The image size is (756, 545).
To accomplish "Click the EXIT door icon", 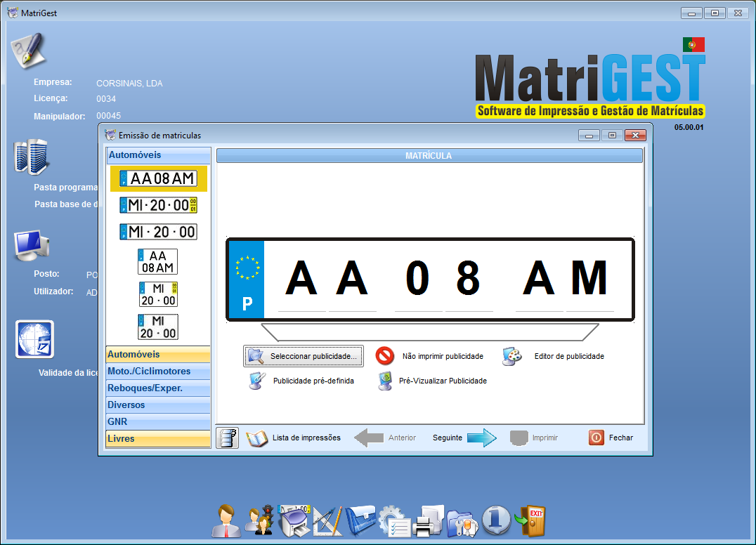I will [530, 521].
